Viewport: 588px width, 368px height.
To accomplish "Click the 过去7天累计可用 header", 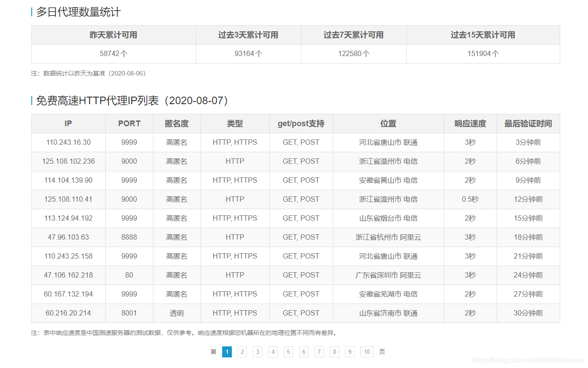I will coord(354,35).
